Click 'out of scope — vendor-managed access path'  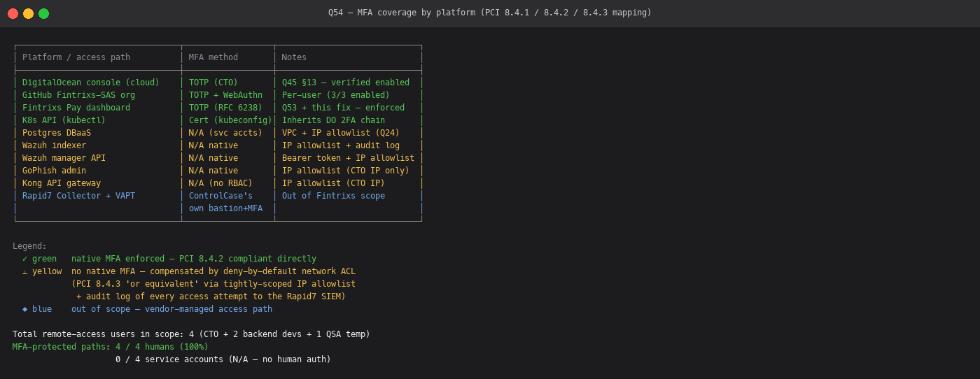pyautogui.click(x=171, y=309)
